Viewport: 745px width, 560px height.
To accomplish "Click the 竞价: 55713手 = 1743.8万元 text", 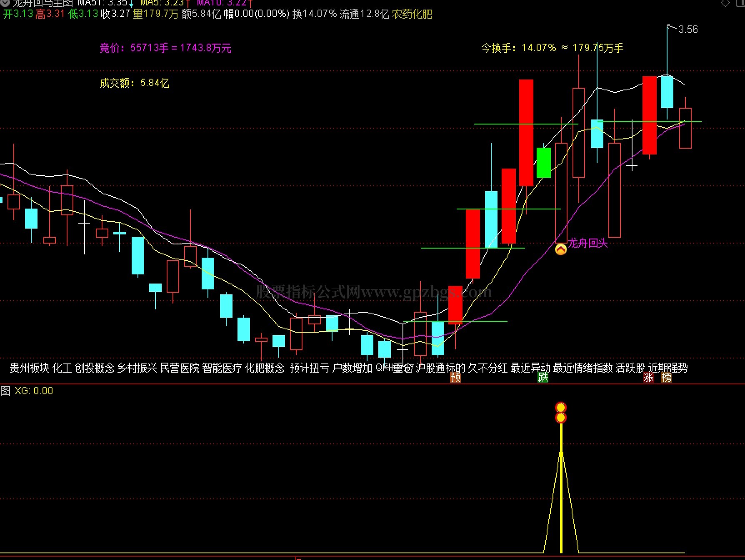I will [x=165, y=48].
